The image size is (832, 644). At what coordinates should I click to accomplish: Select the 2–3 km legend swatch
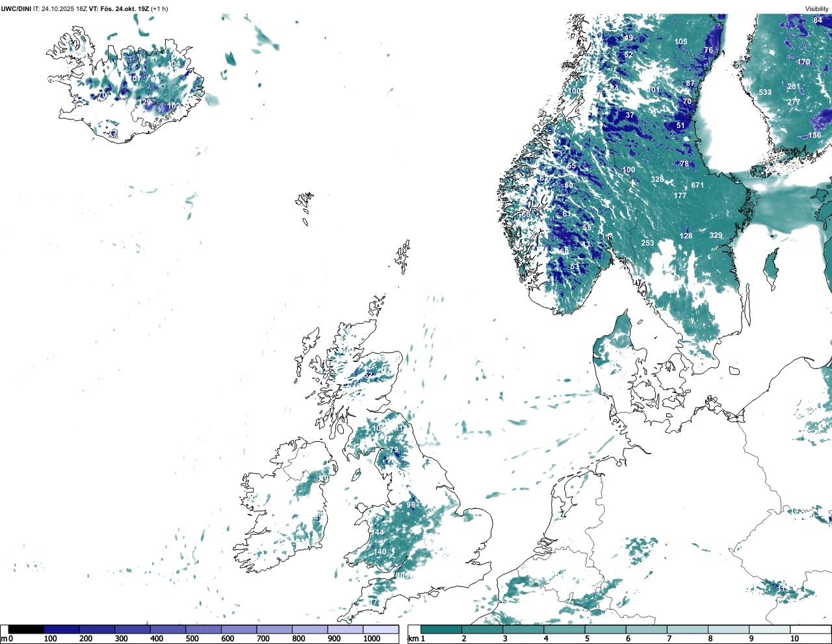tap(482, 629)
